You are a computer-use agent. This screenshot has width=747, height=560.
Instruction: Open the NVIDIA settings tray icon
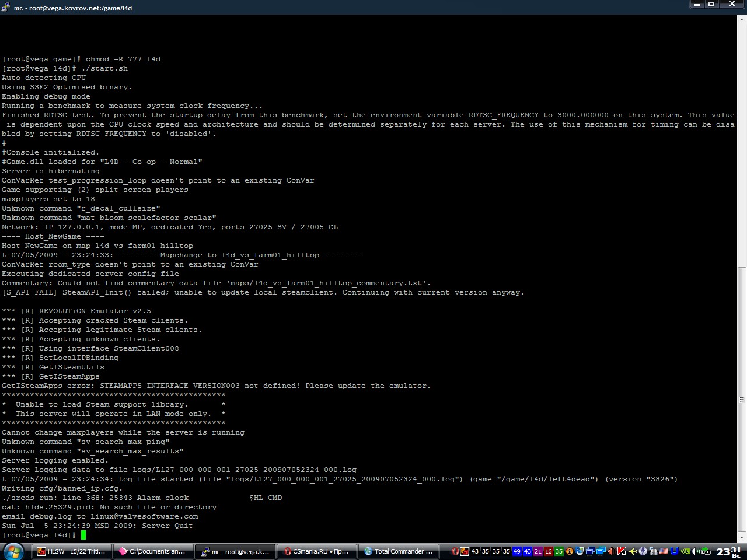click(x=685, y=551)
